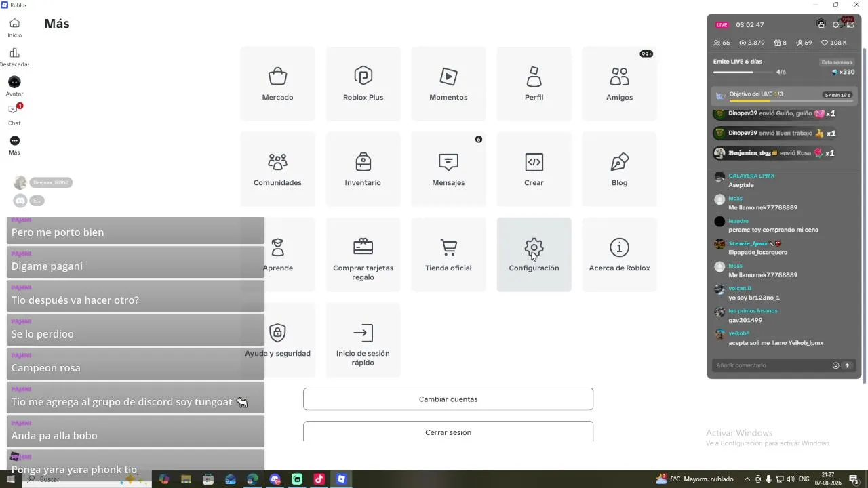Open the settings gear in LIVE panel header
This screenshot has height=488, width=868.
[836, 24]
